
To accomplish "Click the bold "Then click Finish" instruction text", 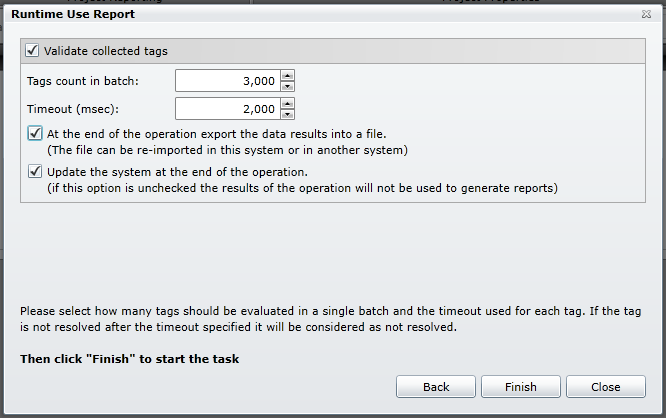I will (x=129, y=359).
